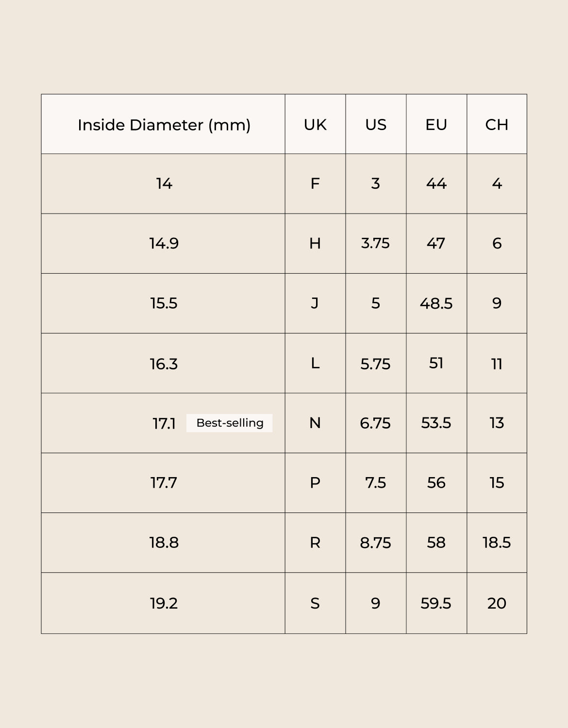Image resolution: width=568 pixels, height=728 pixels.
Task: Select the 14.9 diameter cell
Action: coord(164,243)
